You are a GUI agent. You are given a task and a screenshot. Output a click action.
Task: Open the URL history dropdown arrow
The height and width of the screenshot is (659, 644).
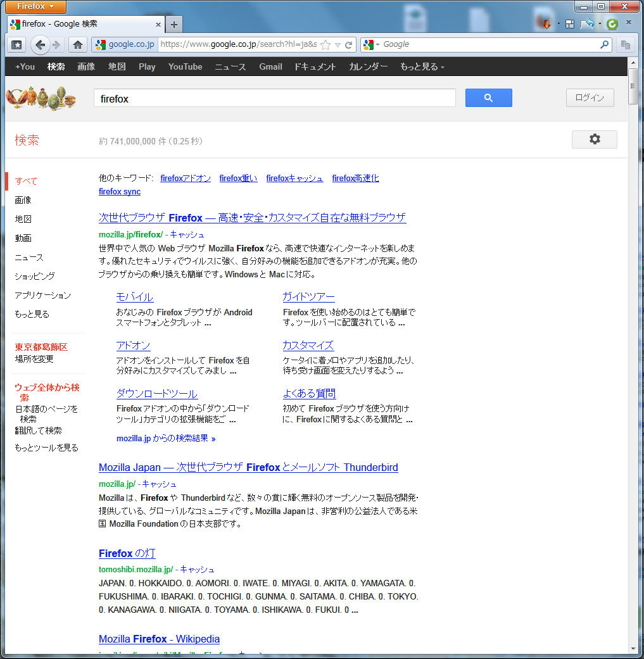[338, 45]
